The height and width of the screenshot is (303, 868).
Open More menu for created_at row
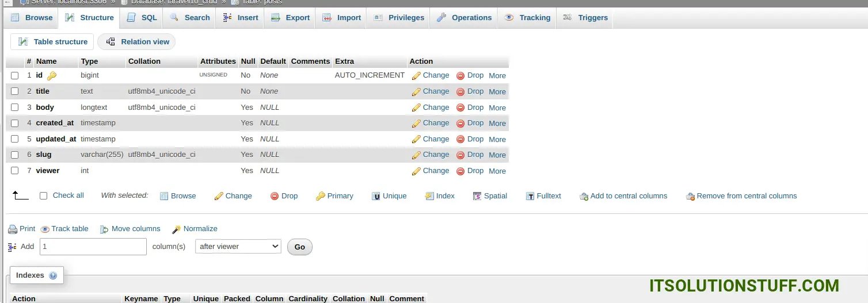(497, 123)
